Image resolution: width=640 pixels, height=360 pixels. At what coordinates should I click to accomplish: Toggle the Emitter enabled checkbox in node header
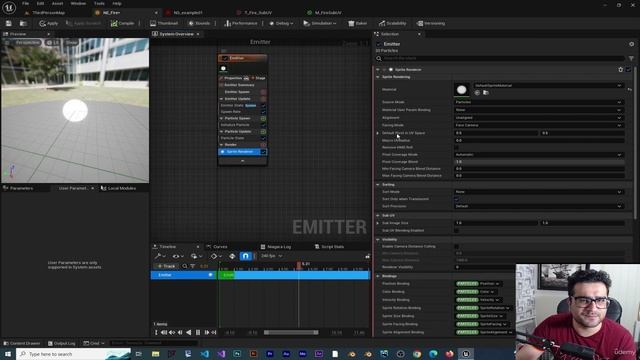[x=224, y=58]
